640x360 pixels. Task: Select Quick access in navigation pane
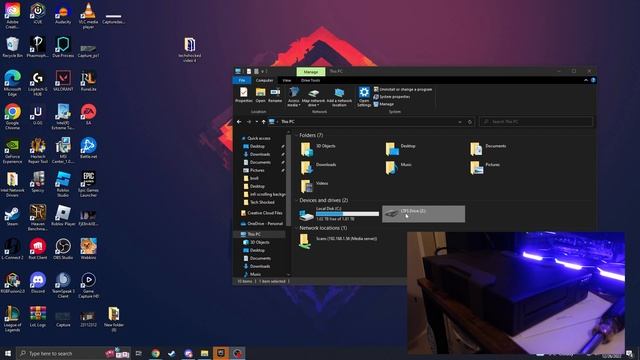coord(258,138)
